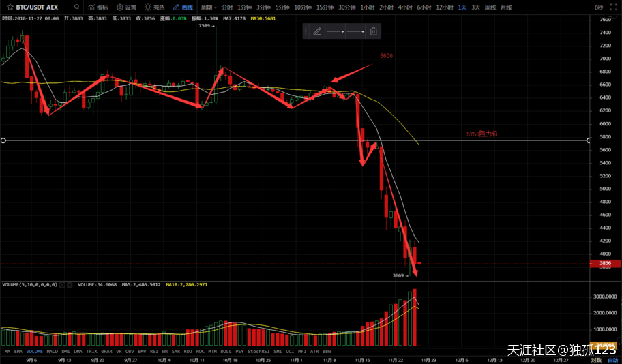Select 12小时 timeframe
Screen dimensions: 622x364
point(445,7)
